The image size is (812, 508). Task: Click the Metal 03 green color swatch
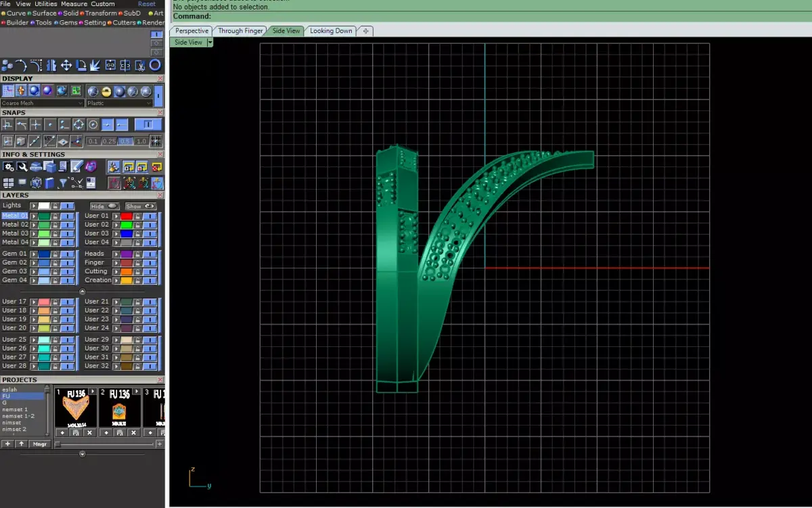click(x=44, y=233)
